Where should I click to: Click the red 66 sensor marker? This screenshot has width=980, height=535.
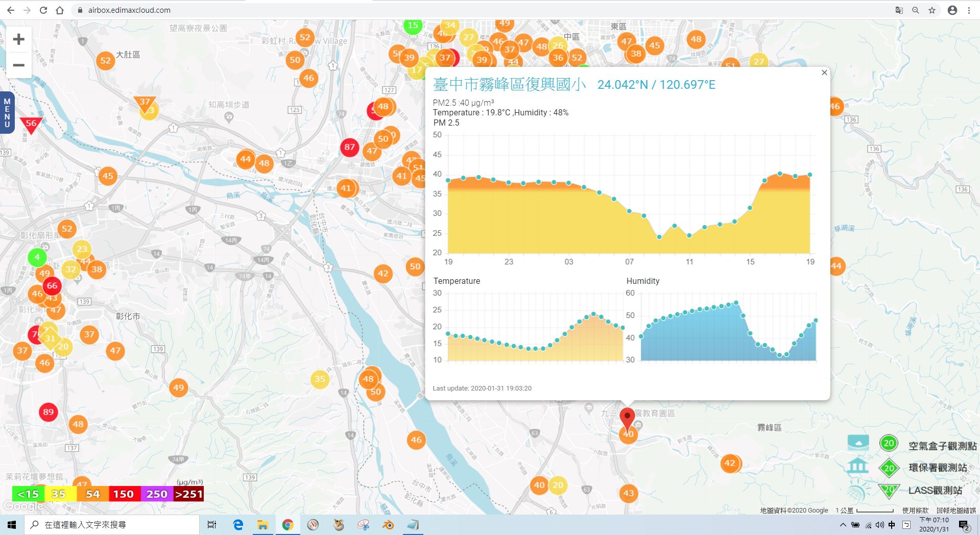click(x=52, y=285)
